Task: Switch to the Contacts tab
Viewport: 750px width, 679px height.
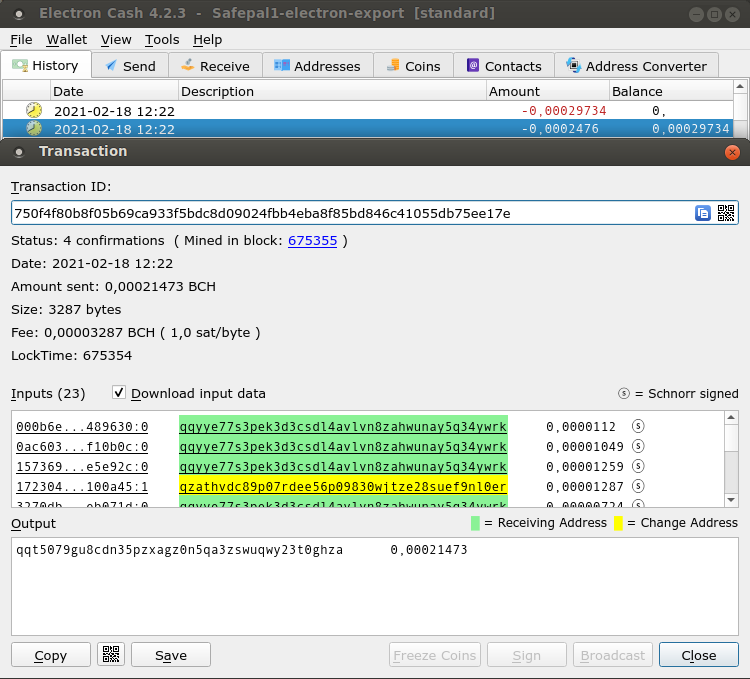Action: tap(504, 66)
